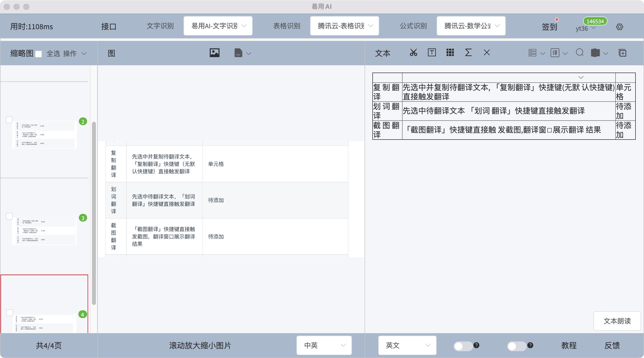This screenshot has height=358, width=644.
Task: Toggle the first switch in bottom bar
Action: (463, 346)
